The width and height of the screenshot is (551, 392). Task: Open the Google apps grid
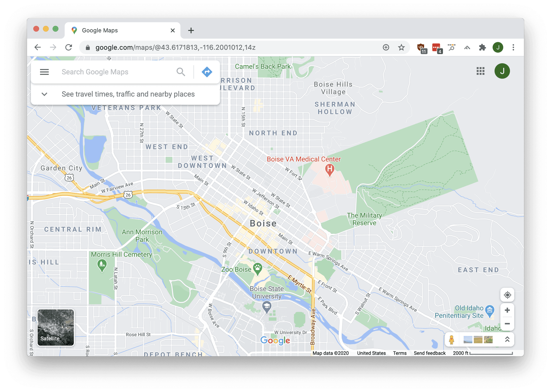tap(480, 71)
